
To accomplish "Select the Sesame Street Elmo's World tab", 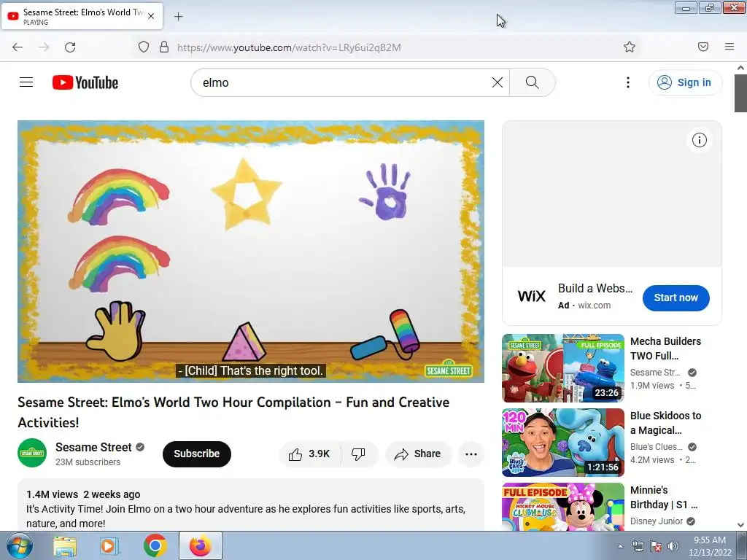I will click(82, 16).
